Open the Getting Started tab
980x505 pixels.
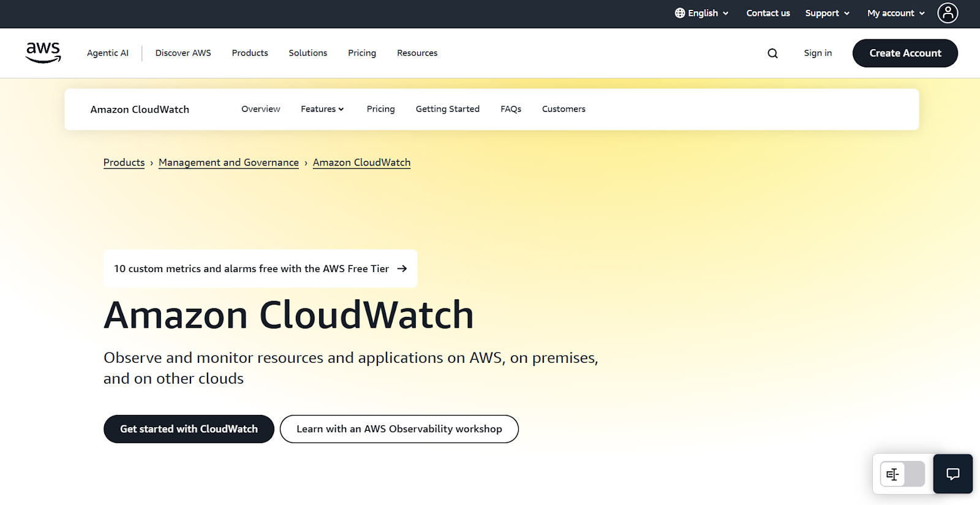click(x=448, y=109)
